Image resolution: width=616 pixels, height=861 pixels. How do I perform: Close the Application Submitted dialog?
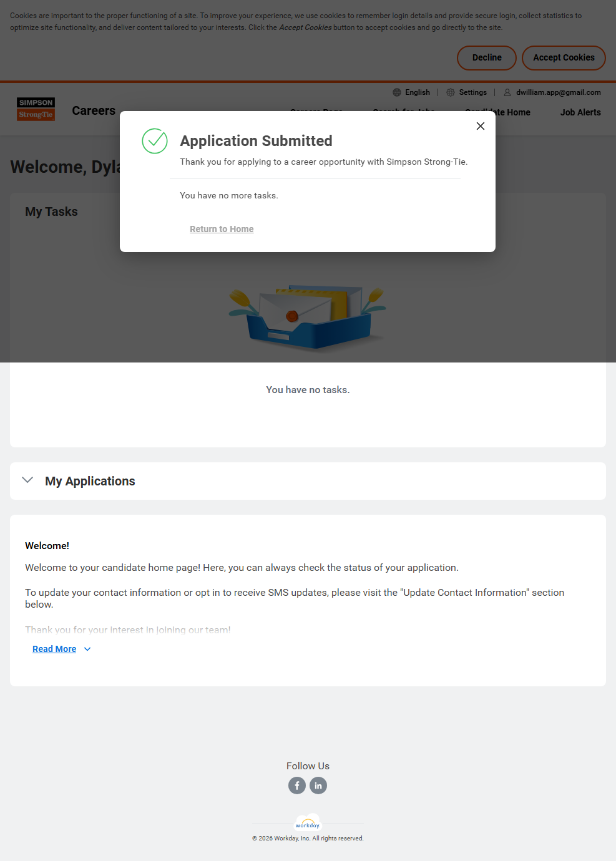click(481, 126)
